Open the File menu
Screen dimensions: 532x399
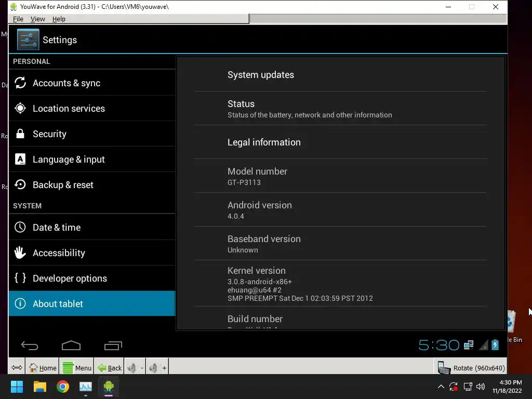click(x=18, y=19)
